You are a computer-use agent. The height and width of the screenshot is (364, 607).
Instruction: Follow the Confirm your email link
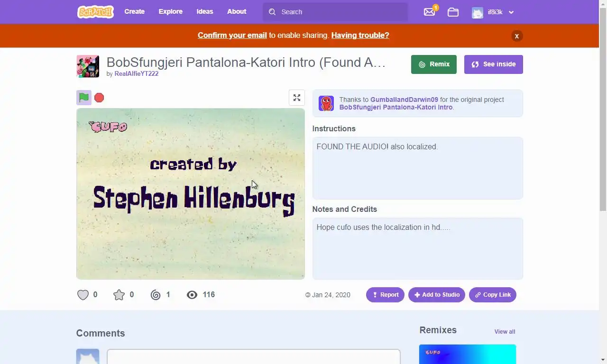232,36
